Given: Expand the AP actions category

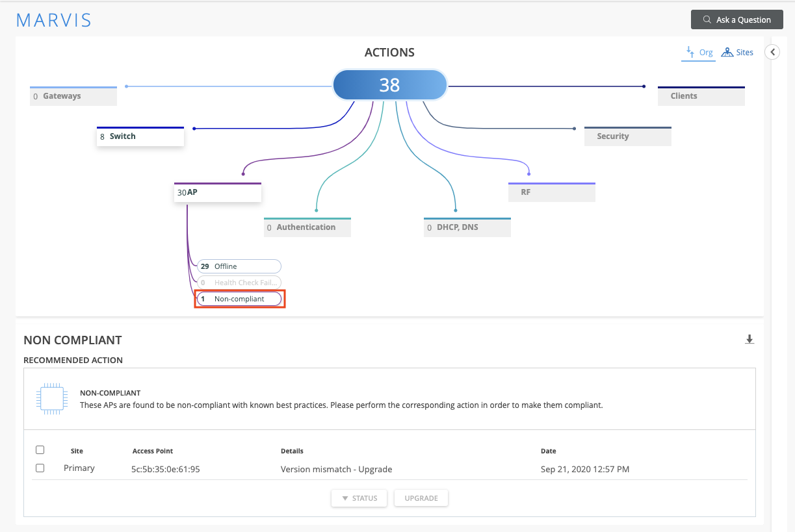Looking at the screenshot, I should tap(218, 193).
